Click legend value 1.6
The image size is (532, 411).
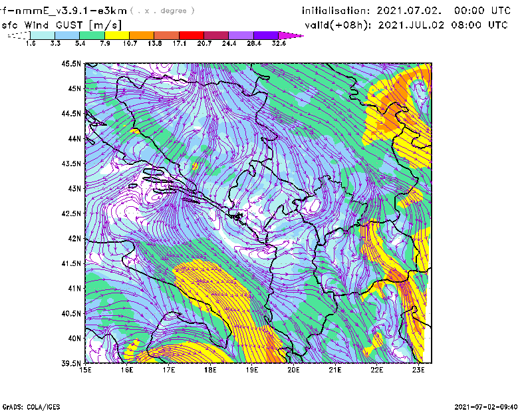tap(31, 43)
